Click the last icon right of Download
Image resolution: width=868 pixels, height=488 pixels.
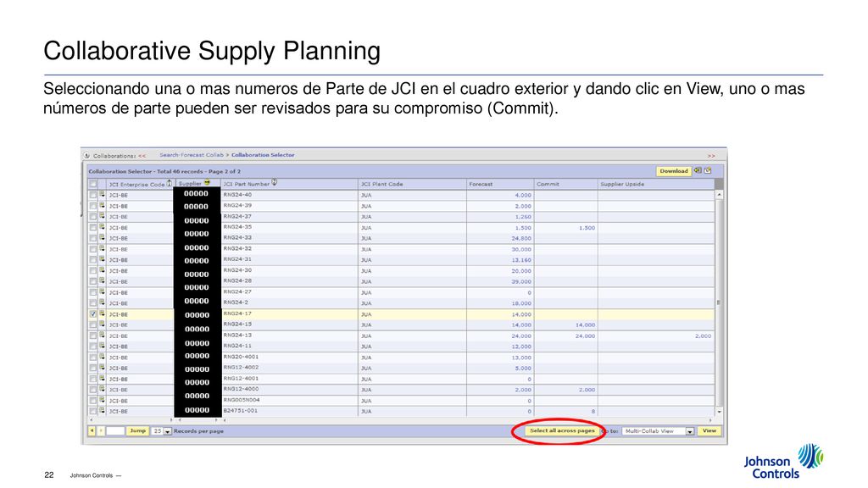[x=708, y=171]
